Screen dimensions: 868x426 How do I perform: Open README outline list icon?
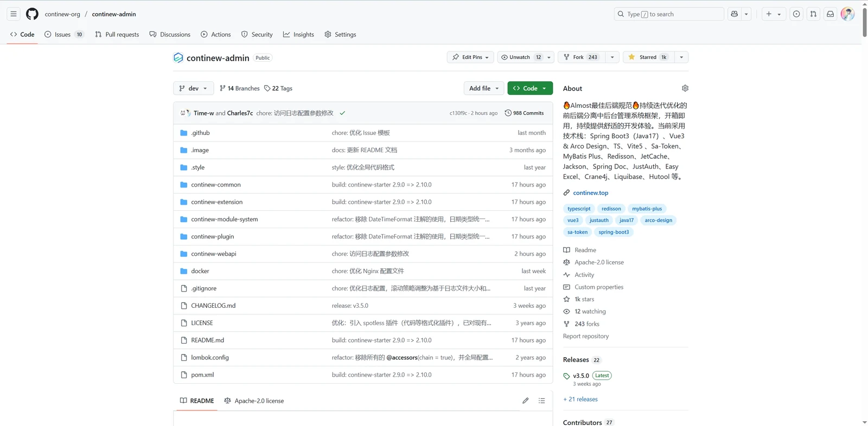click(541, 401)
